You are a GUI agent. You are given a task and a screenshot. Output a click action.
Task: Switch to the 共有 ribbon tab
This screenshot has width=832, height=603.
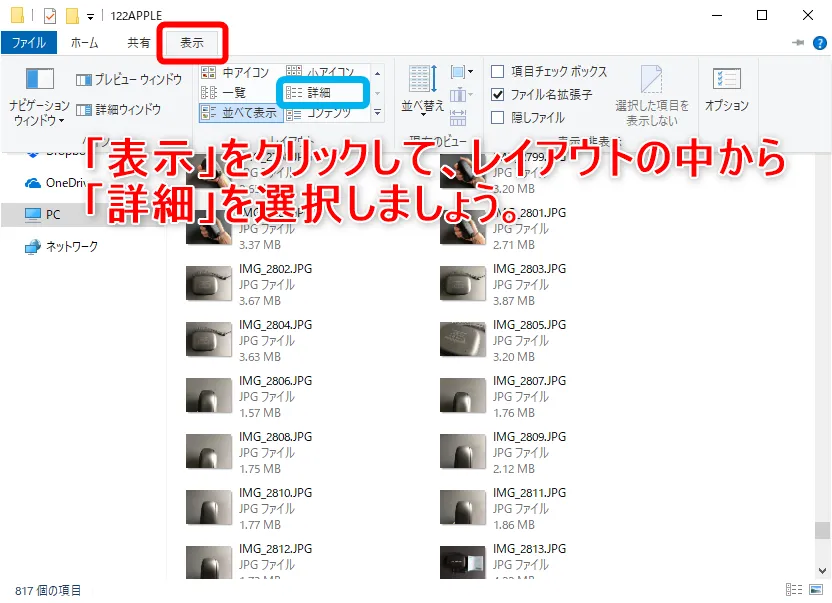(x=138, y=42)
